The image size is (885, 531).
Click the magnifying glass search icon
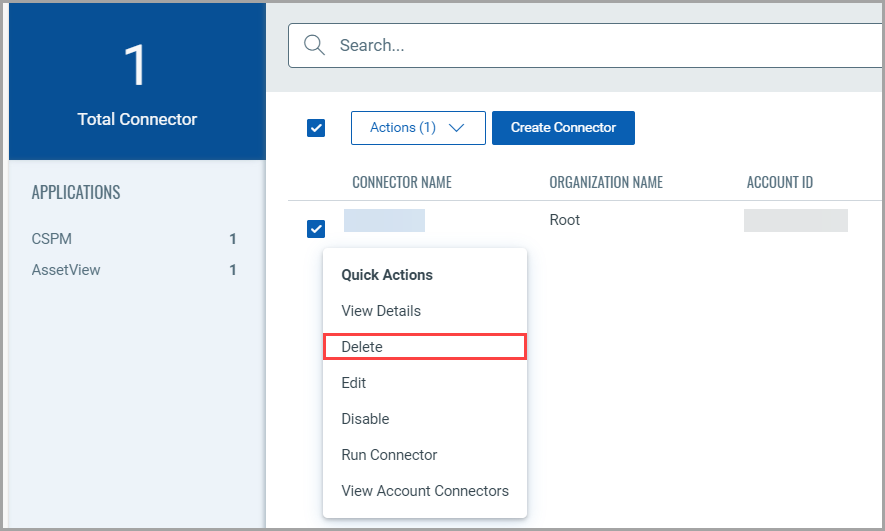314,46
